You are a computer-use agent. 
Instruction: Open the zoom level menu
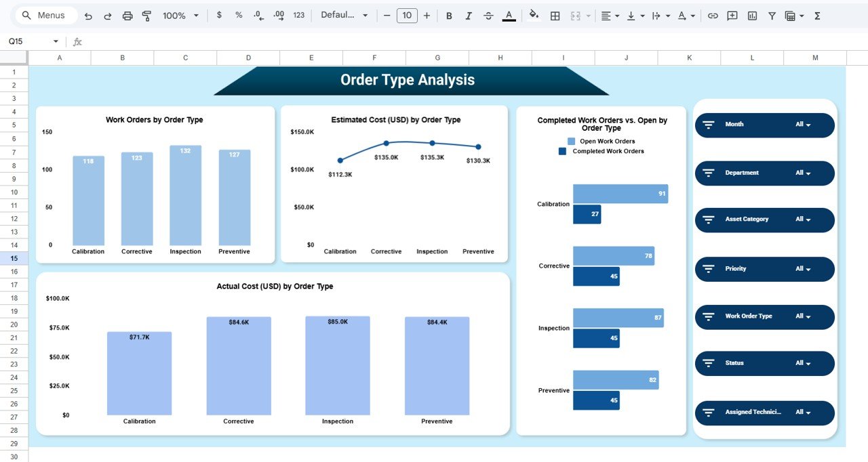click(x=178, y=15)
